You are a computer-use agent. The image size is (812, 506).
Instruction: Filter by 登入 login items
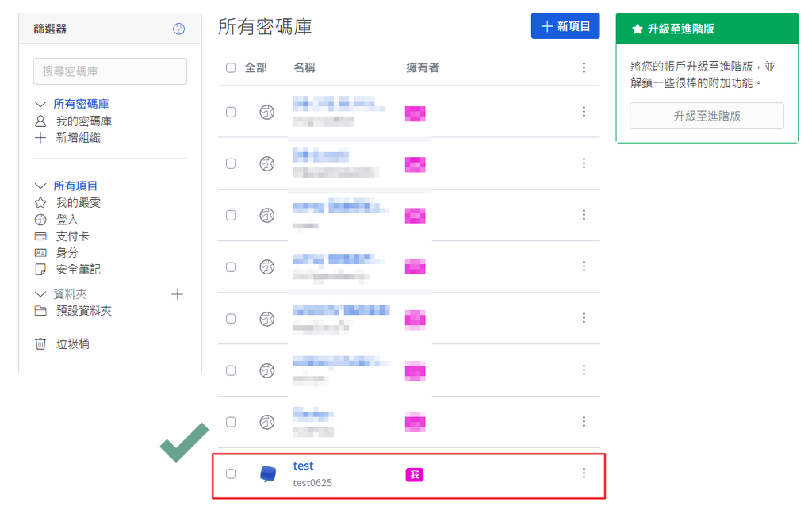coord(67,220)
